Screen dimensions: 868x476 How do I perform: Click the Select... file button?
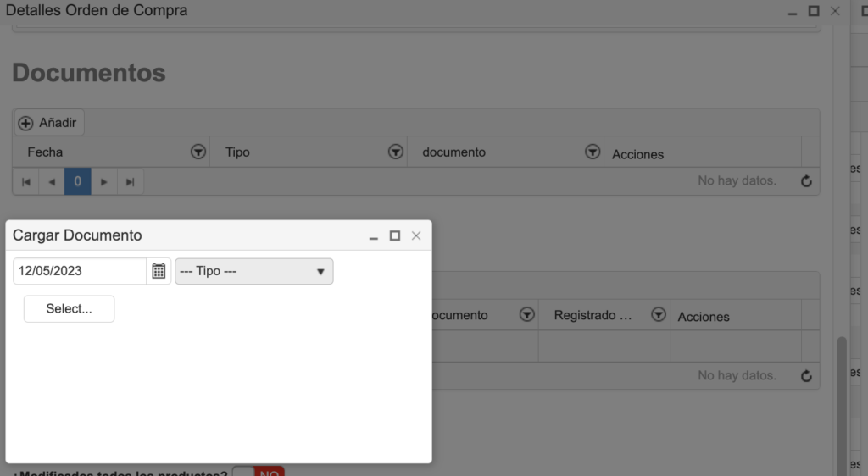tap(69, 309)
